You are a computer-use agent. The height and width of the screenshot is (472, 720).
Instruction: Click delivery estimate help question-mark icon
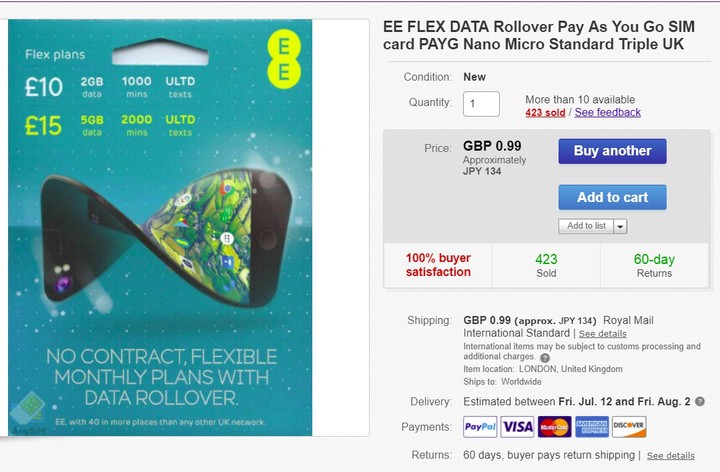point(699,401)
